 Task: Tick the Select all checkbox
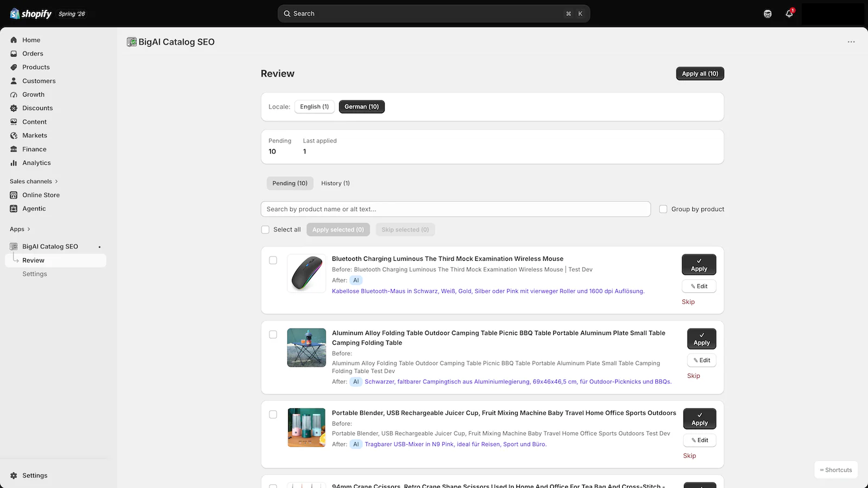(265, 230)
